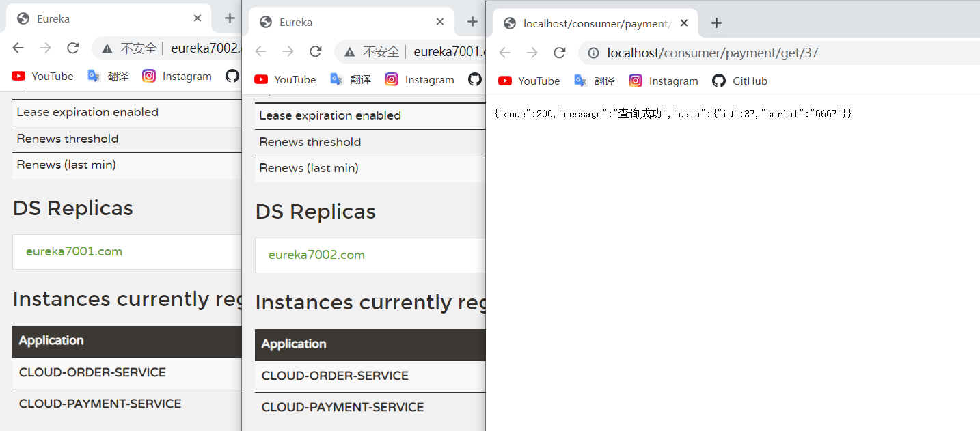Click back arrow in localhost window

(x=504, y=53)
